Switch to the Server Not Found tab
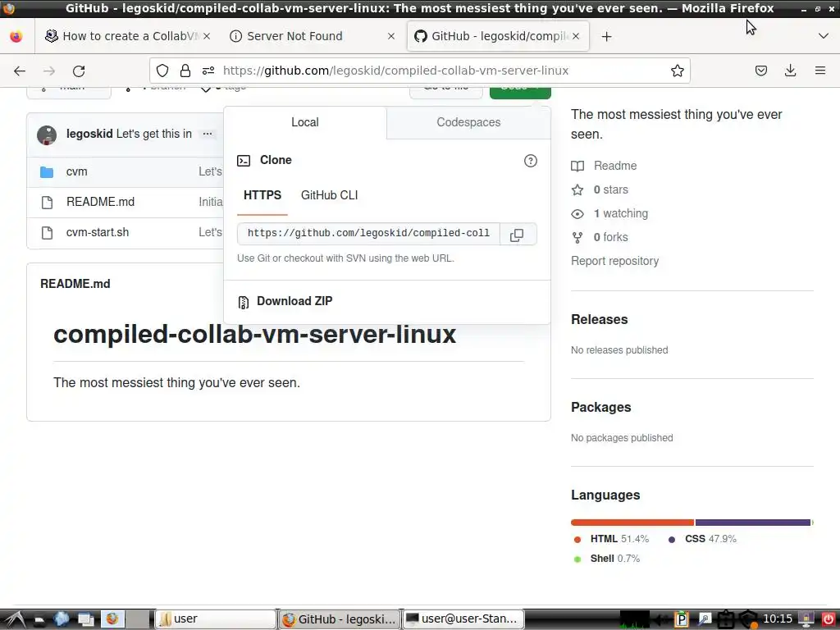 tap(312, 36)
